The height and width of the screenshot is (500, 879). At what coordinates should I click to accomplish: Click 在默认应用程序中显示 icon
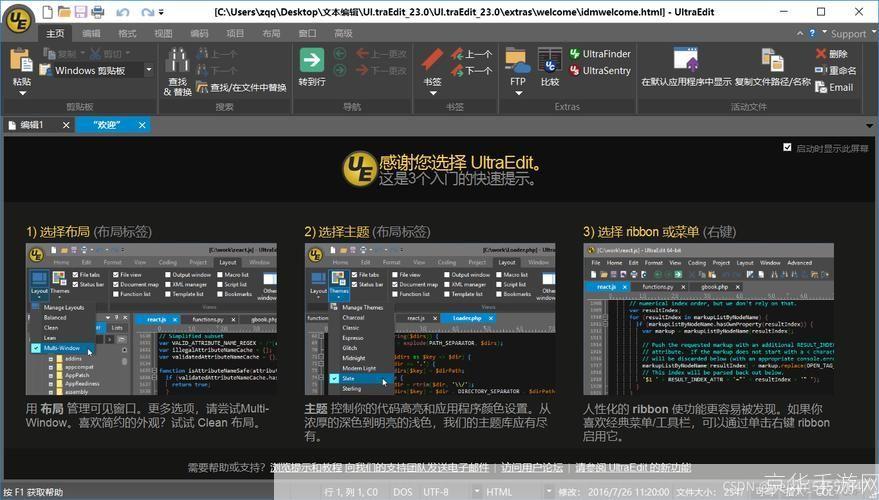tap(685, 60)
